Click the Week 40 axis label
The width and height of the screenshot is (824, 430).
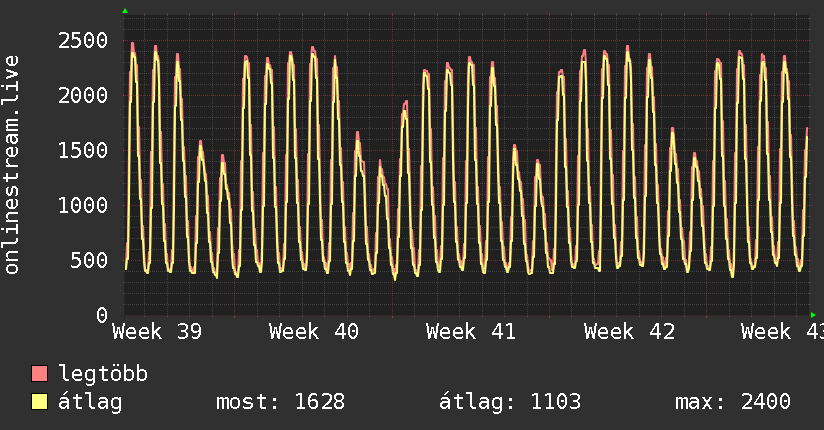pos(314,332)
